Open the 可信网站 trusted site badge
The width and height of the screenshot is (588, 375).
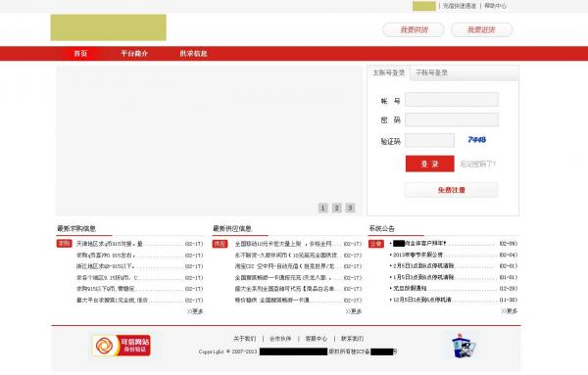(x=122, y=346)
